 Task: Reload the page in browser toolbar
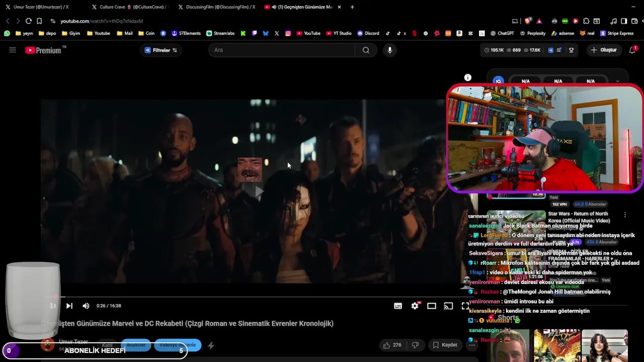[29, 21]
